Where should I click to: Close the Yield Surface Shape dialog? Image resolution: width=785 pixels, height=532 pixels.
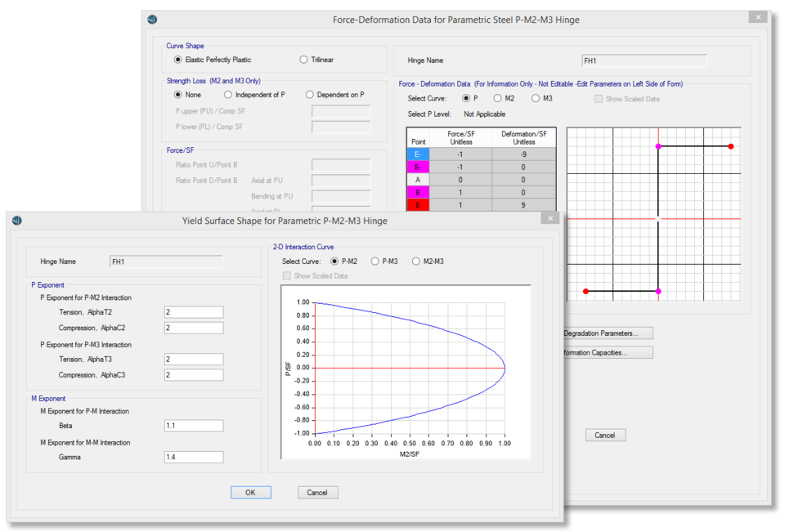point(550,218)
